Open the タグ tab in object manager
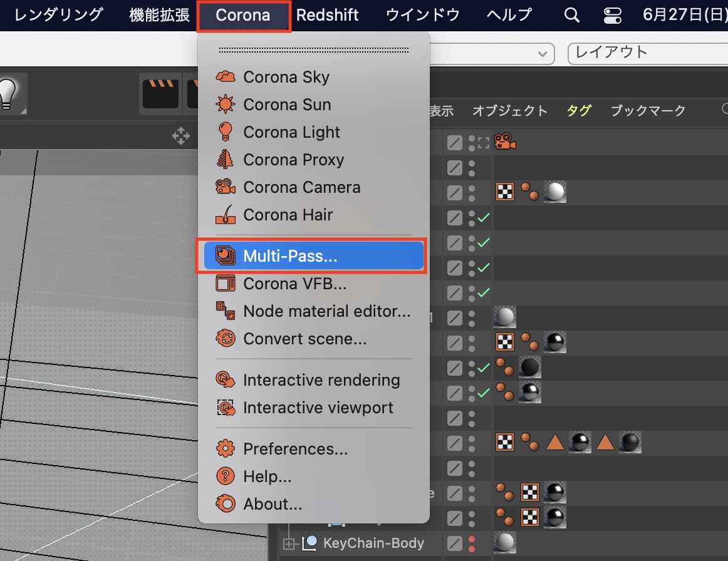The width and height of the screenshot is (728, 561). (x=578, y=111)
